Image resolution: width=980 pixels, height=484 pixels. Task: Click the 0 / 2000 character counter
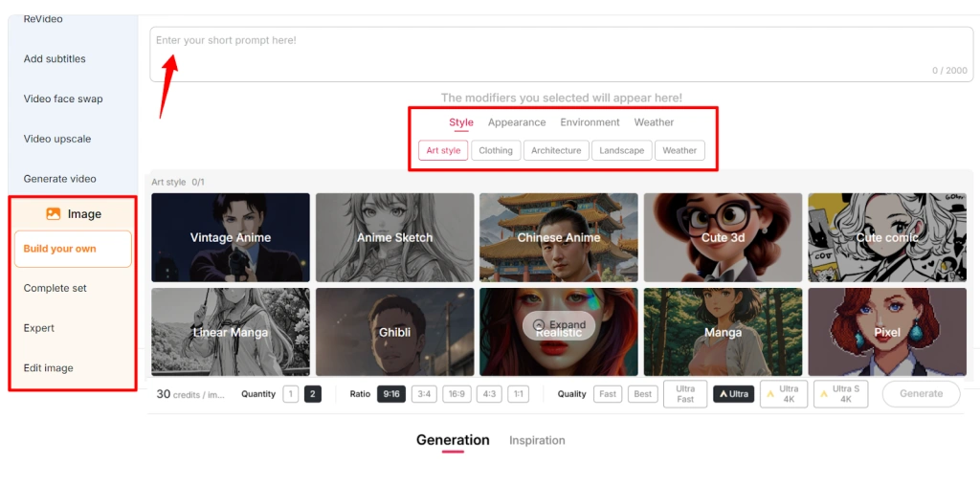click(x=949, y=71)
